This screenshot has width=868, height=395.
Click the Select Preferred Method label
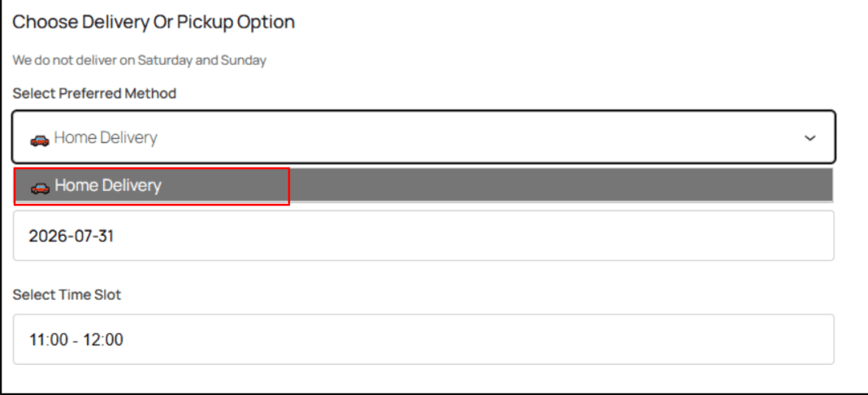tap(95, 93)
